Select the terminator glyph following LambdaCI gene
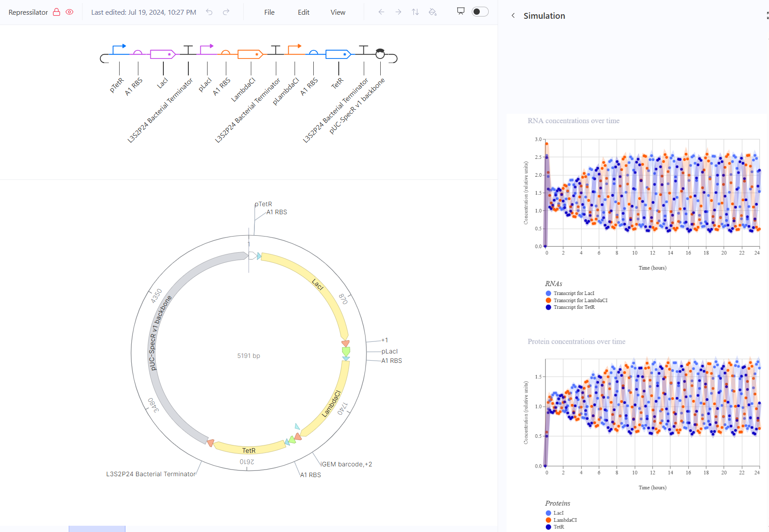Screen dimensions: 769x532 click(276, 50)
